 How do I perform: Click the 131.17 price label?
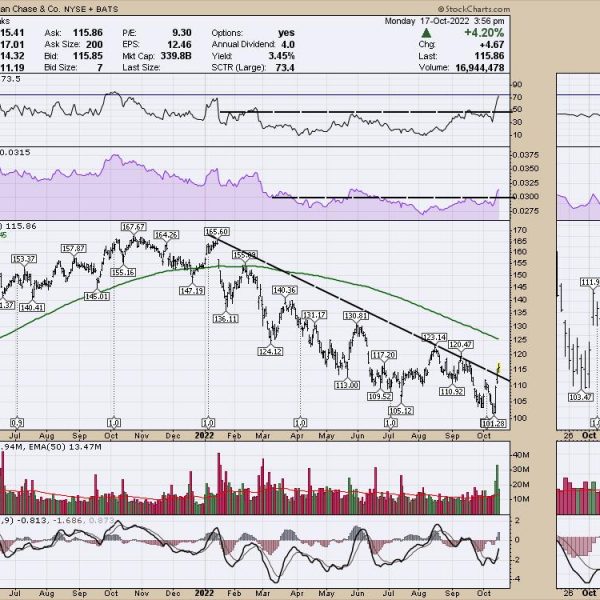point(315,315)
